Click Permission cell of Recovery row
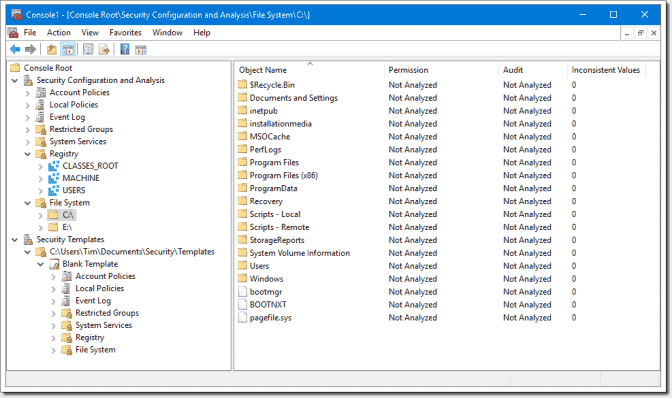The image size is (672, 398). pyautogui.click(x=412, y=201)
